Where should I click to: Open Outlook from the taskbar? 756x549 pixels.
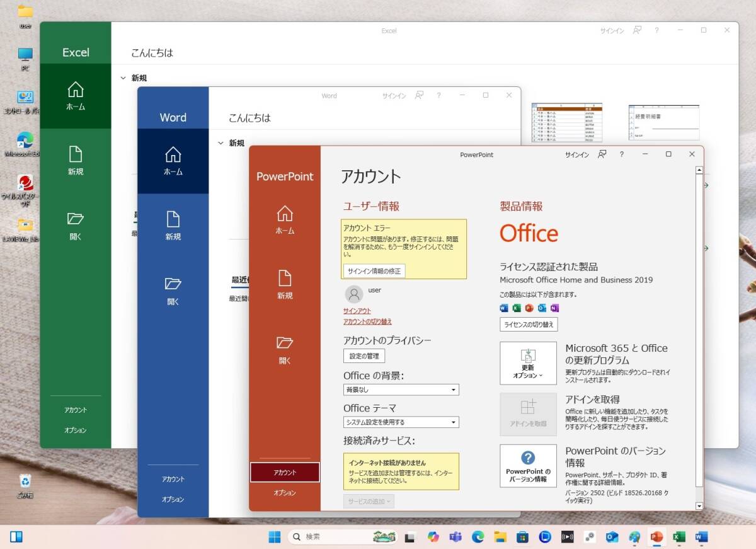click(612, 537)
